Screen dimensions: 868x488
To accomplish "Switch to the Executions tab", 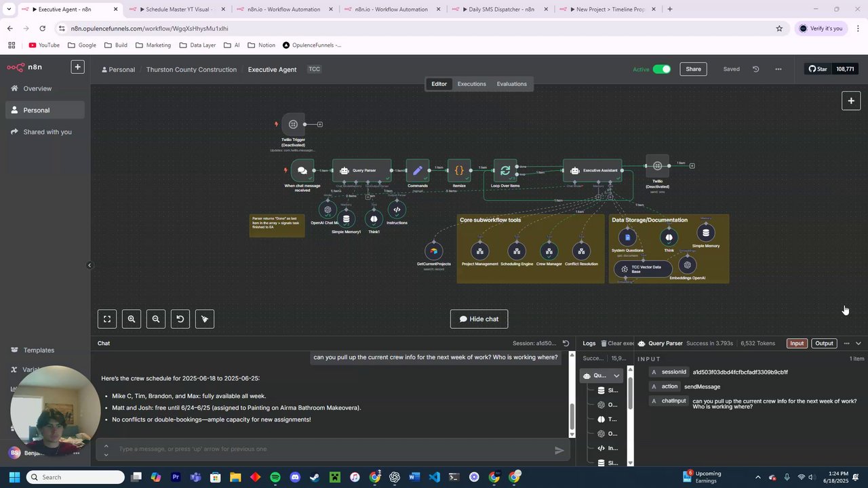I will coord(471,84).
